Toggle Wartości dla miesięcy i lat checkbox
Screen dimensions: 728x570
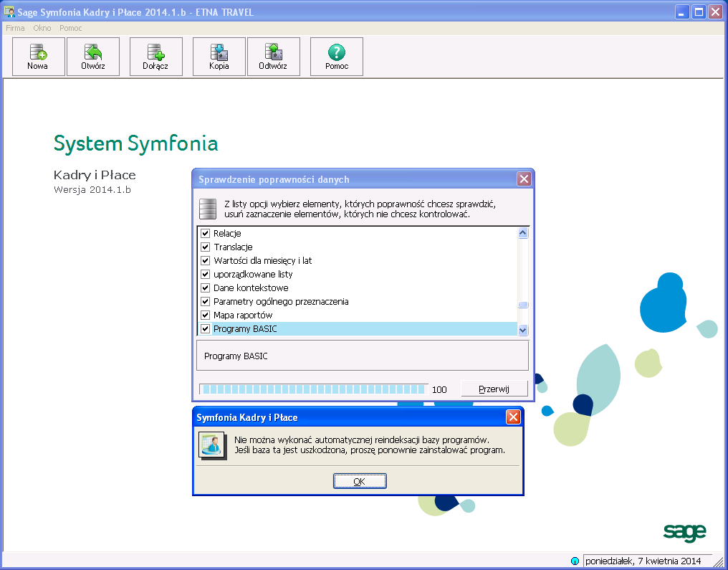point(205,260)
